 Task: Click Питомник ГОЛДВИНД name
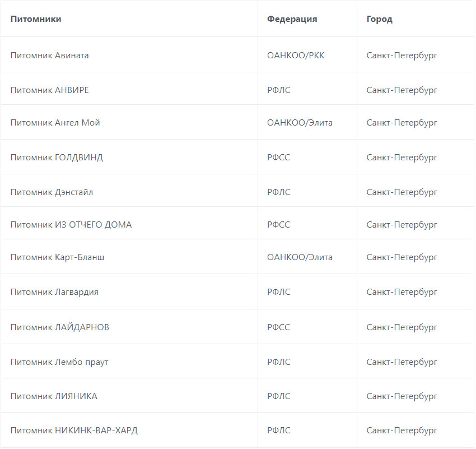pos(57,158)
